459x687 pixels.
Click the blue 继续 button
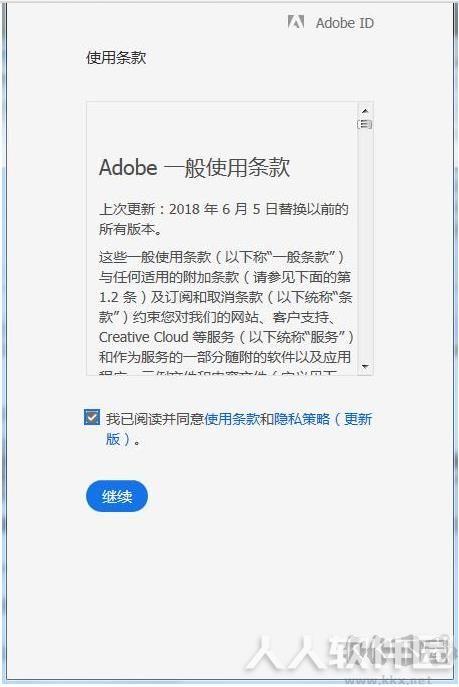(117, 496)
